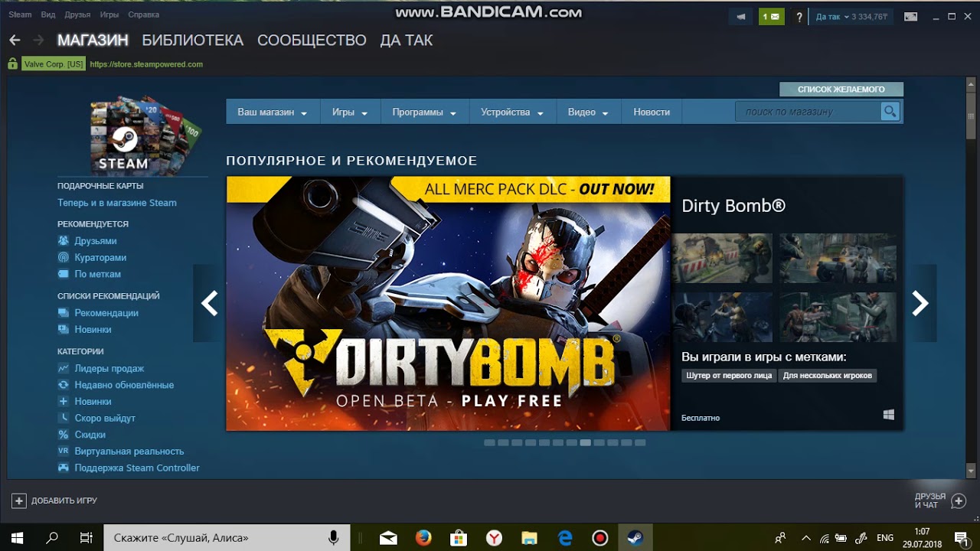Image resolution: width=980 pixels, height=551 pixels.
Task: Click the Alice microphone icon
Action: [x=334, y=538]
